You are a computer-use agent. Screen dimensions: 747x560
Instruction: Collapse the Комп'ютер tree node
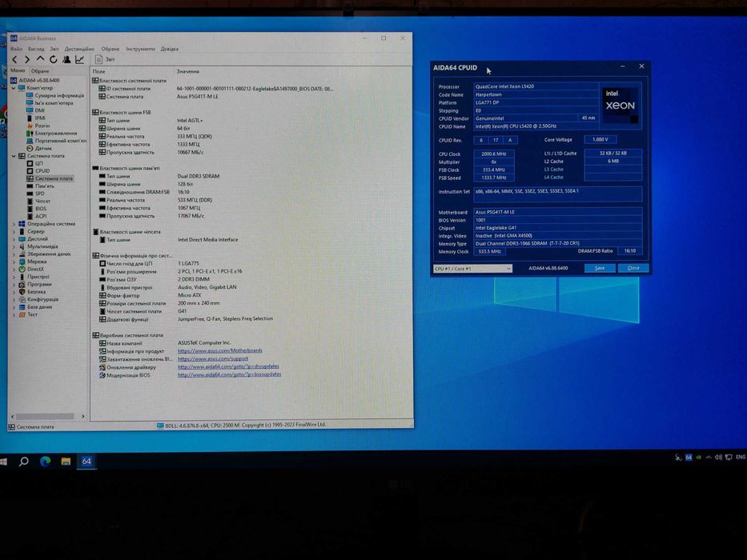[x=14, y=88]
